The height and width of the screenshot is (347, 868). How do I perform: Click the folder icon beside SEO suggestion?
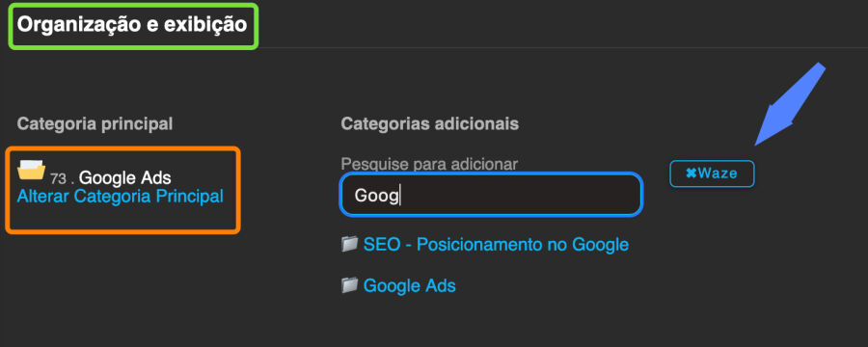click(350, 244)
